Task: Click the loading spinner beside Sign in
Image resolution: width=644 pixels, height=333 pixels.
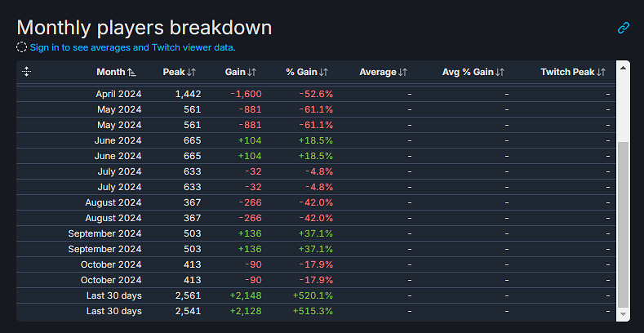Action: tap(22, 47)
